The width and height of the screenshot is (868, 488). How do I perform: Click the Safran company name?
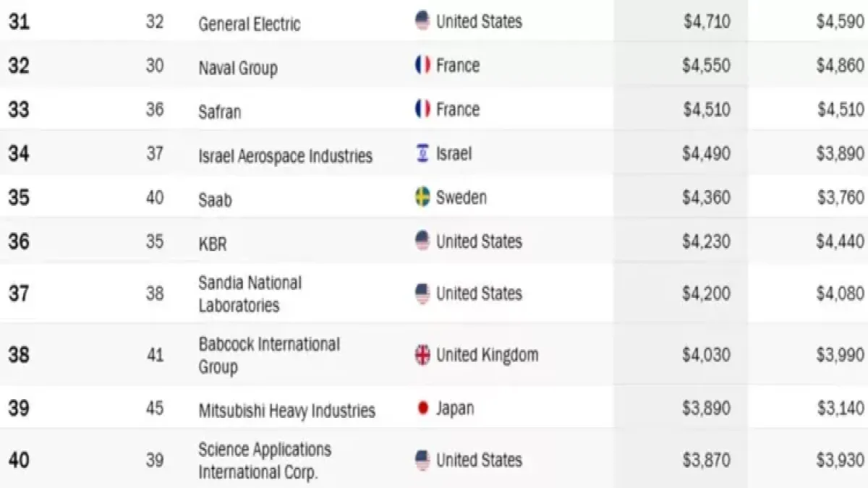pyautogui.click(x=219, y=112)
